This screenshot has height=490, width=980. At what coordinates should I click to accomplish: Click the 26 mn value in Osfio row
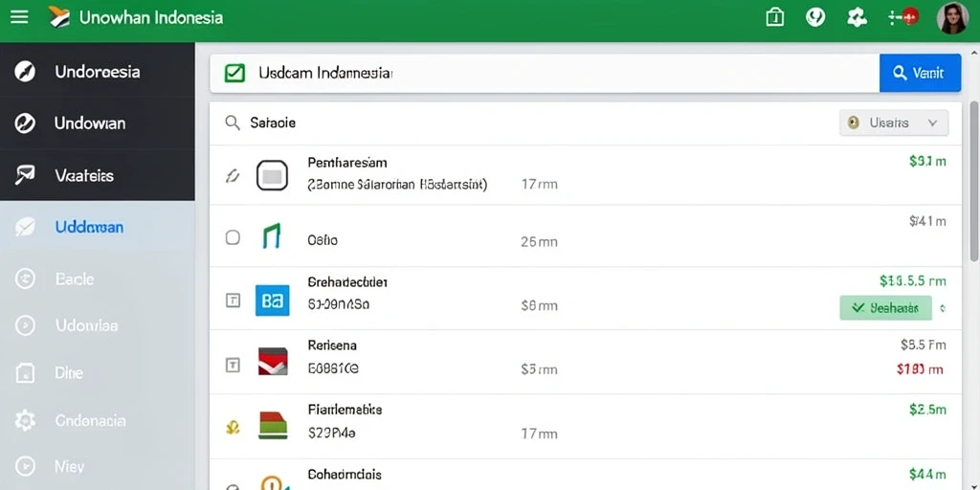pyautogui.click(x=539, y=242)
